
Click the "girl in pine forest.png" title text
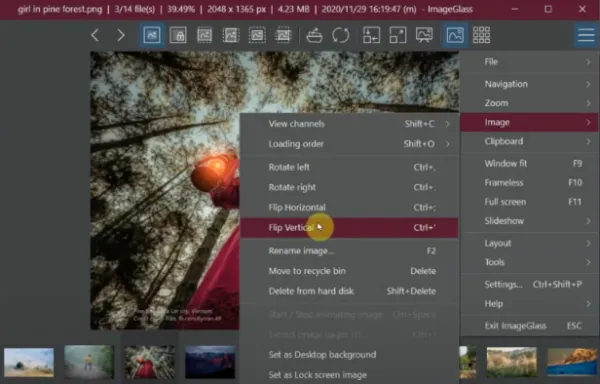tap(60, 9)
